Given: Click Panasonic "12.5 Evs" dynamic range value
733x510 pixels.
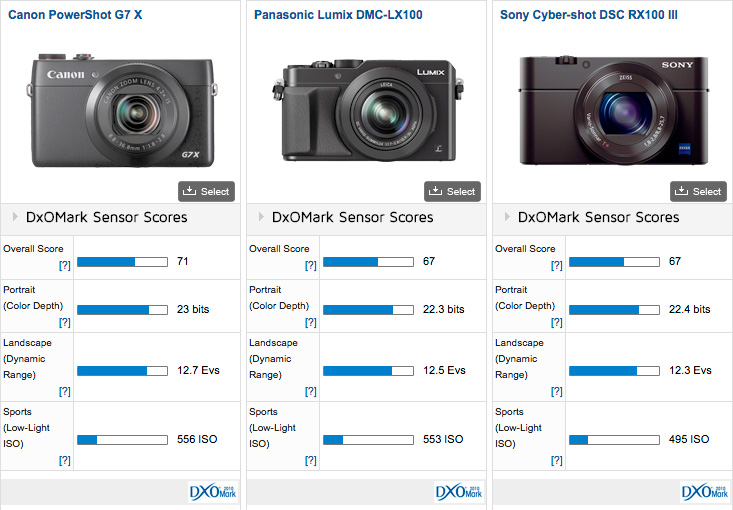Looking at the screenshot, I should [x=444, y=370].
